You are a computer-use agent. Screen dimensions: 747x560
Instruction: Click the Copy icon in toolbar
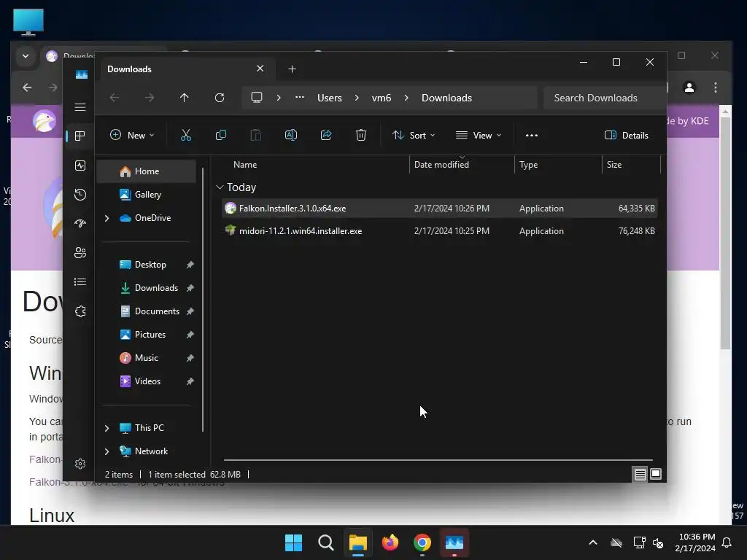(x=221, y=135)
